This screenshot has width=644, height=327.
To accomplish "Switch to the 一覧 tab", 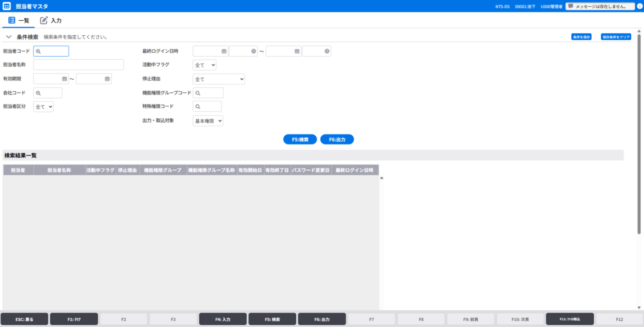I will point(18,21).
